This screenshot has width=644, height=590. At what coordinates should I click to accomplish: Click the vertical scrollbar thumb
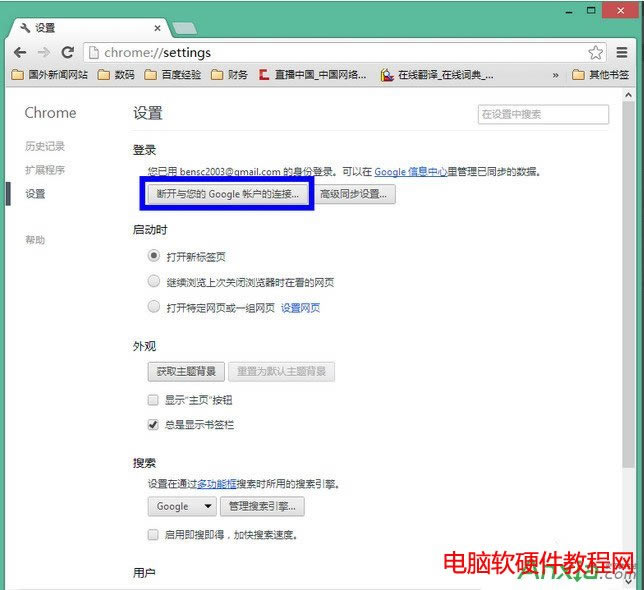pos(628,284)
